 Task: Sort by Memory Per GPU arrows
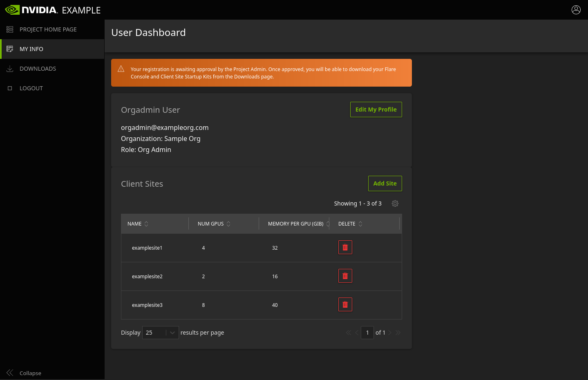pyautogui.click(x=328, y=224)
